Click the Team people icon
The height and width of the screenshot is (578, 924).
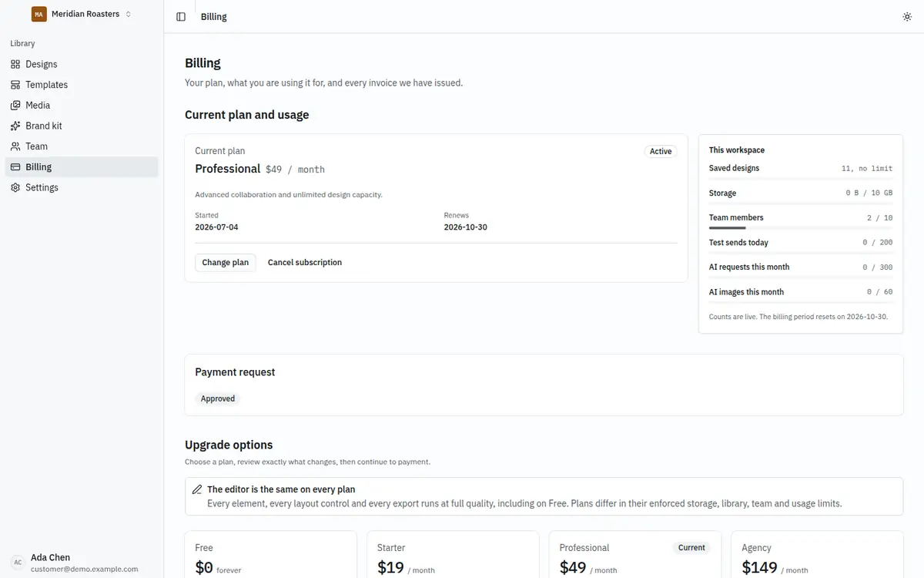click(x=15, y=146)
